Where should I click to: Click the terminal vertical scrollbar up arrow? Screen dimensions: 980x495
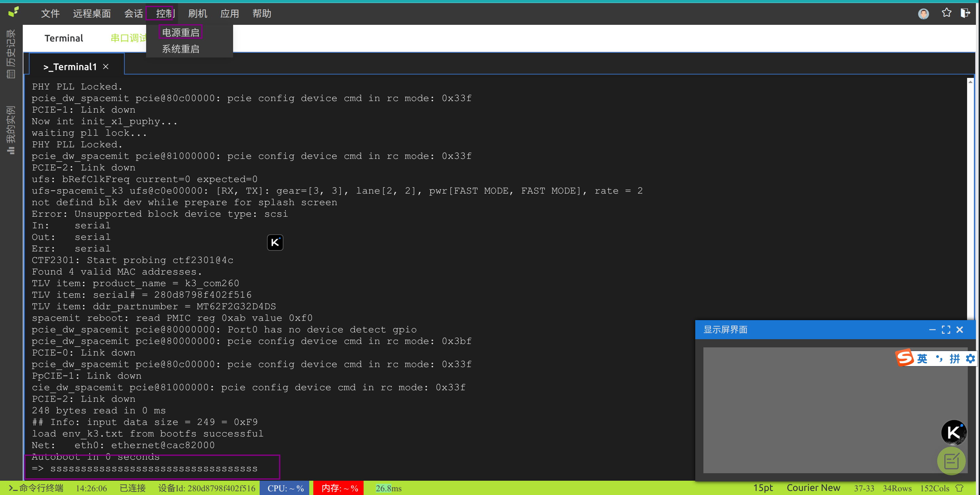(970, 82)
